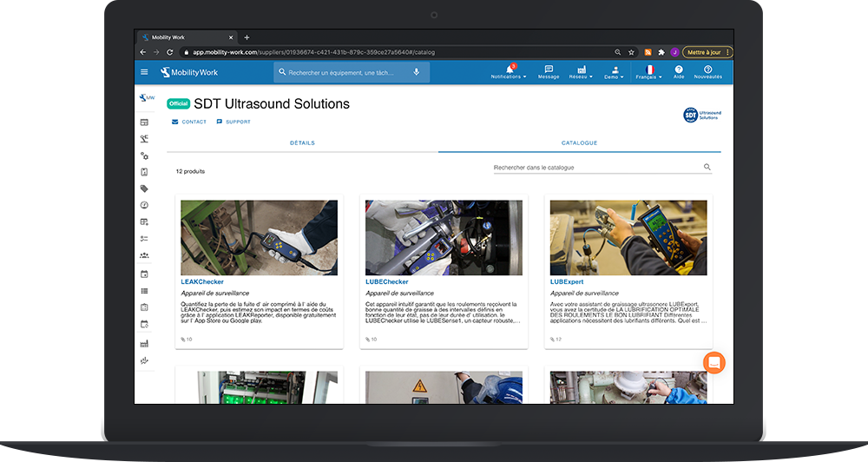Go back with the browser back arrow
Screen dimensions: 868x462
tap(143, 52)
